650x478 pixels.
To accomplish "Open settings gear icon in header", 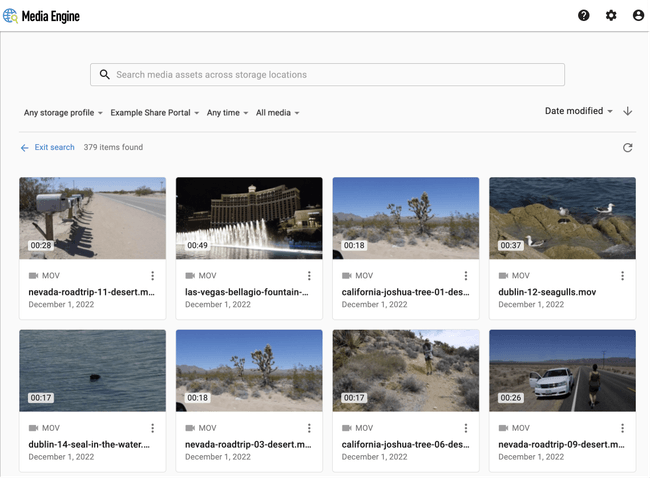I will point(611,16).
